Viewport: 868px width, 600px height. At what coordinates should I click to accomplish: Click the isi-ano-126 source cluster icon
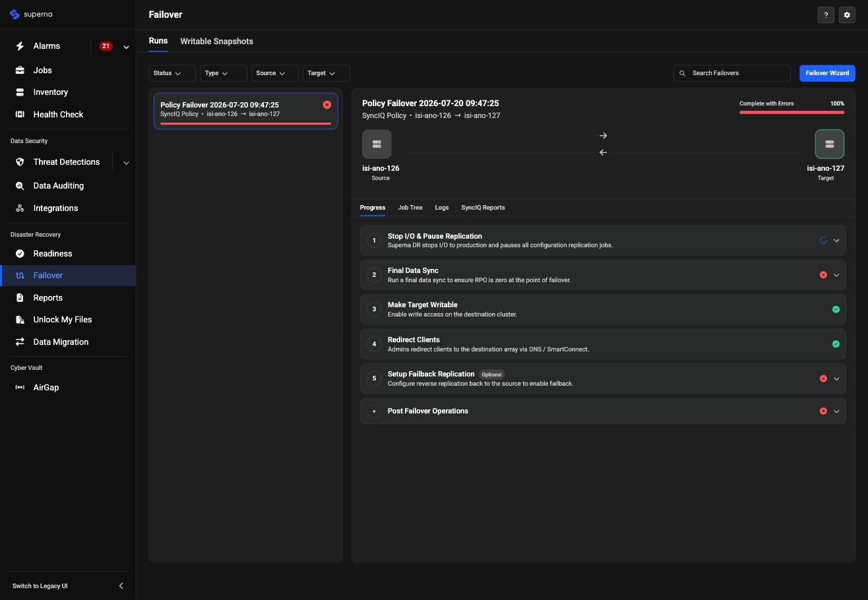(377, 144)
